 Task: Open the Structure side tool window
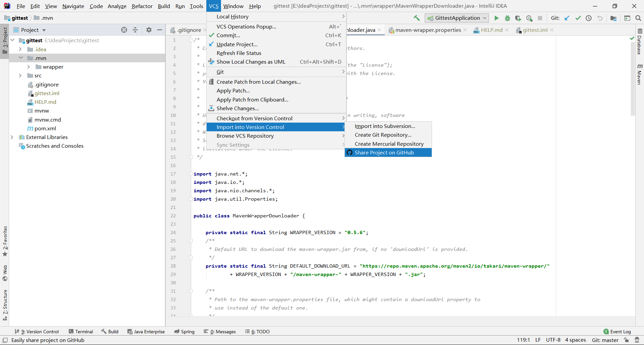point(5,305)
